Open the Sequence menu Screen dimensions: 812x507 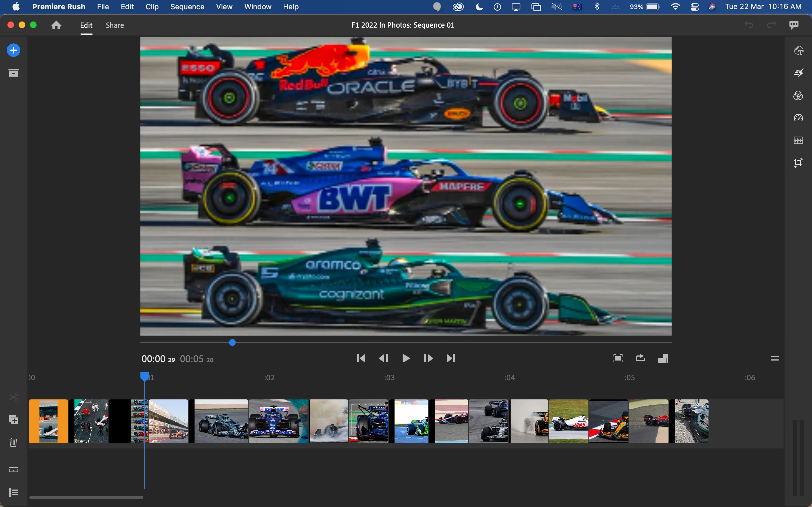[187, 7]
